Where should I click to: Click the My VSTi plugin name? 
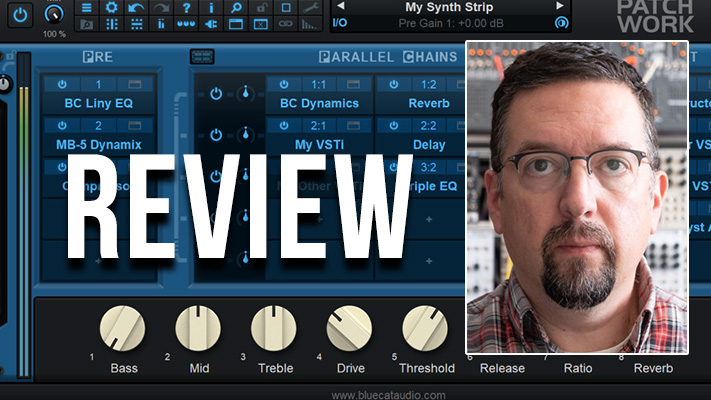[316, 144]
